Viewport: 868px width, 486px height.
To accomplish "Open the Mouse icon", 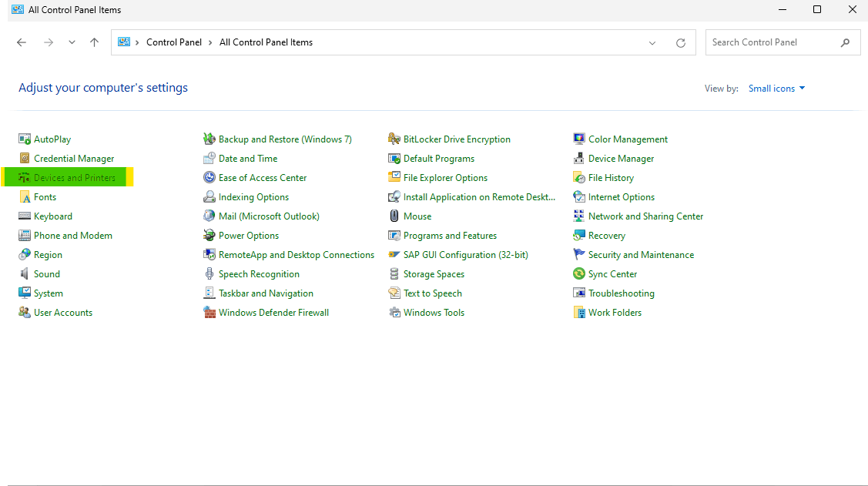I will (x=394, y=216).
